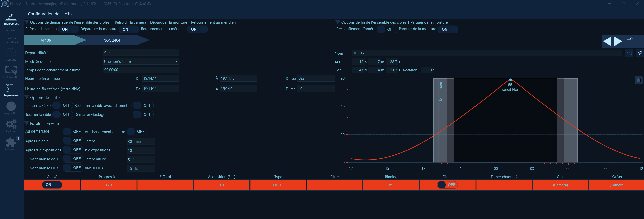644x219 pixels.
Task: Move target earlier with left arrow icon
Action: coord(607,41)
